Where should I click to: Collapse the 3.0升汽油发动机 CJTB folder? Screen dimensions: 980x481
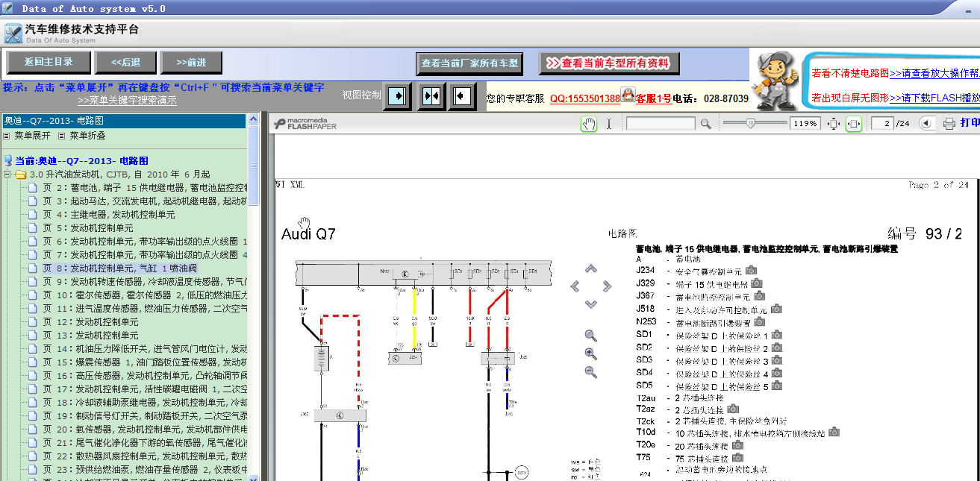pos(7,174)
